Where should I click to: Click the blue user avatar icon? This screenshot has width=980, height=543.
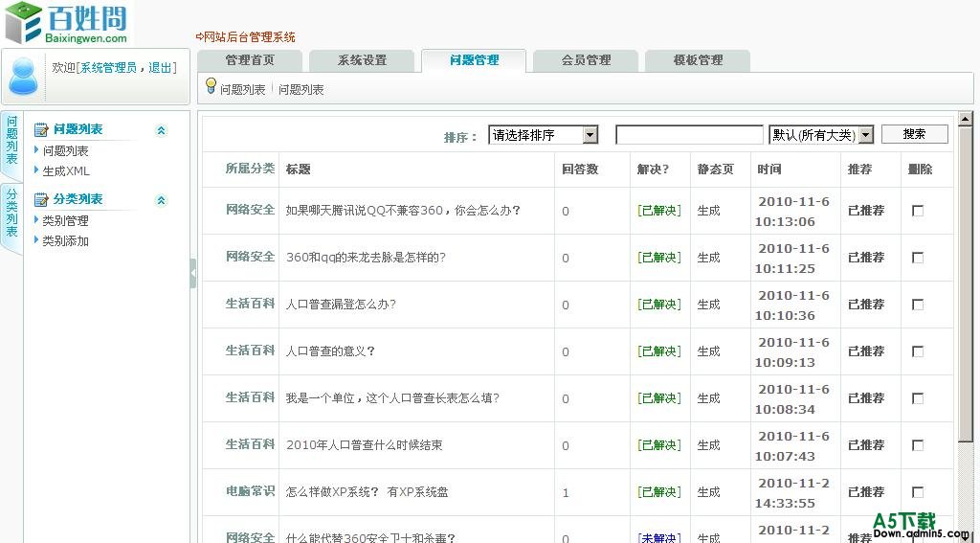pos(24,76)
